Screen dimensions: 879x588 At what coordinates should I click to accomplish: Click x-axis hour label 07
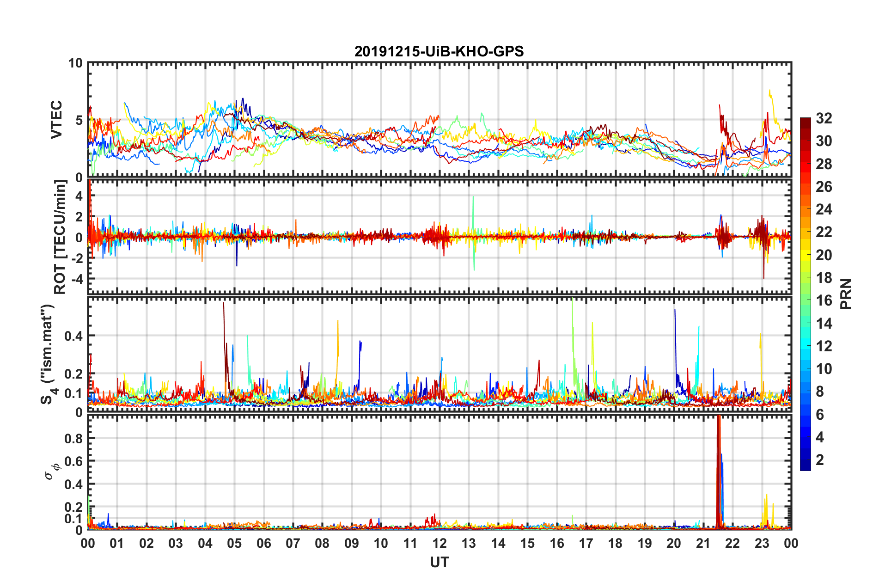pos(293,543)
